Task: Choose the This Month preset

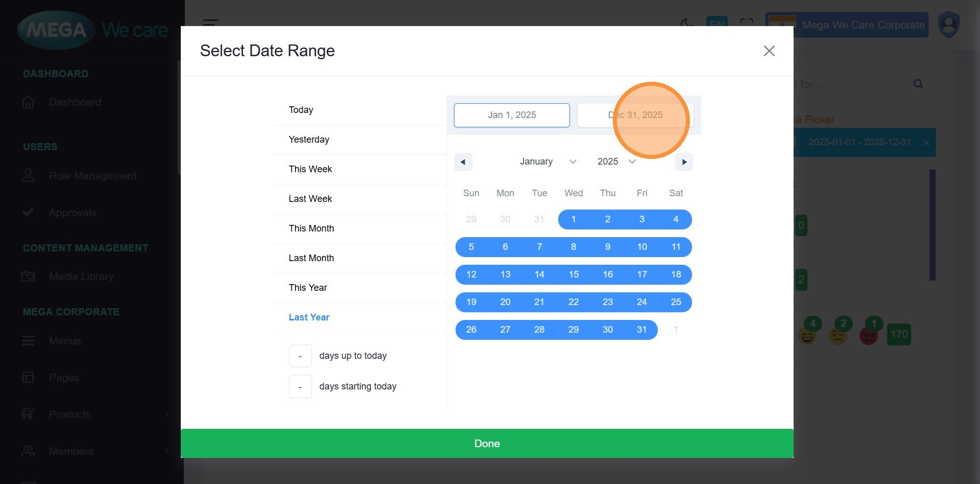Action: pos(311,228)
